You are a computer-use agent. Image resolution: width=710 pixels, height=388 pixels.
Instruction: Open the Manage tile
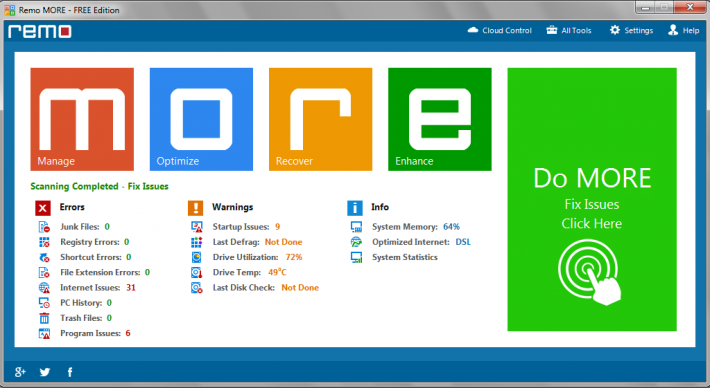coord(82,119)
